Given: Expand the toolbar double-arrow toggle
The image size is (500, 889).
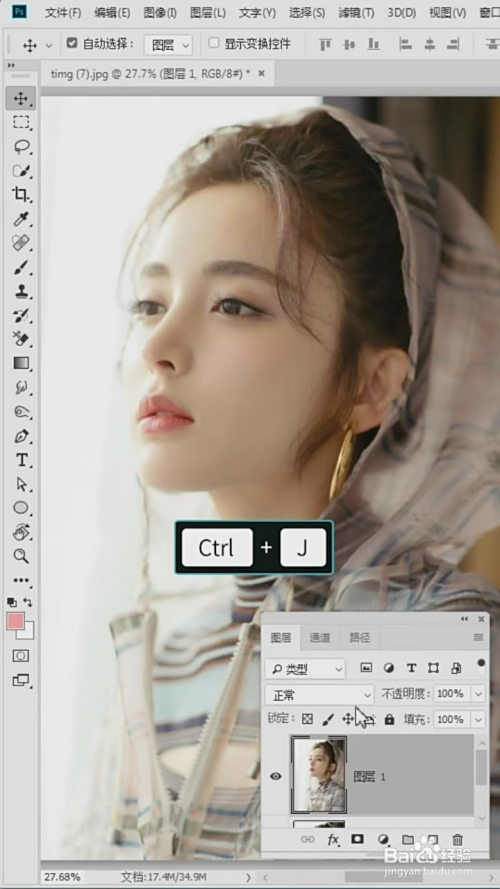Looking at the screenshot, I should [x=11, y=66].
